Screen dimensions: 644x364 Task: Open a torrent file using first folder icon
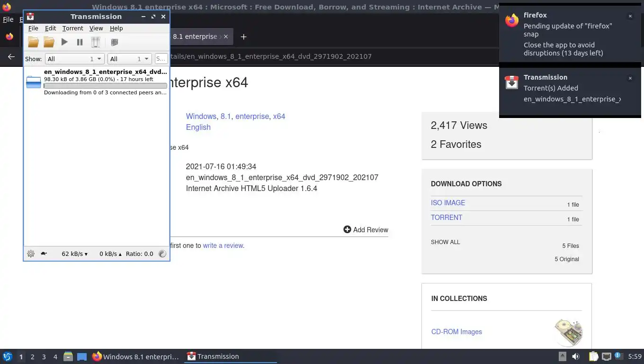(33, 42)
